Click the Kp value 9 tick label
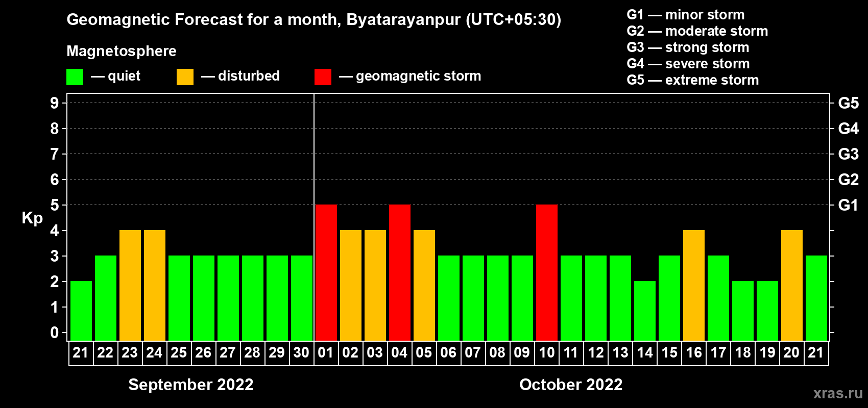Image resolution: width=868 pixels, height=408 pixels. 55,103
